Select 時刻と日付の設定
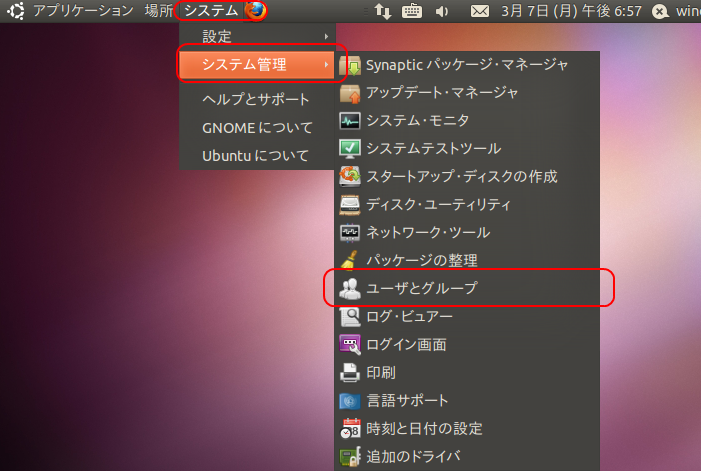The height and width of the screenshot is (471, 701). point(467,429)
